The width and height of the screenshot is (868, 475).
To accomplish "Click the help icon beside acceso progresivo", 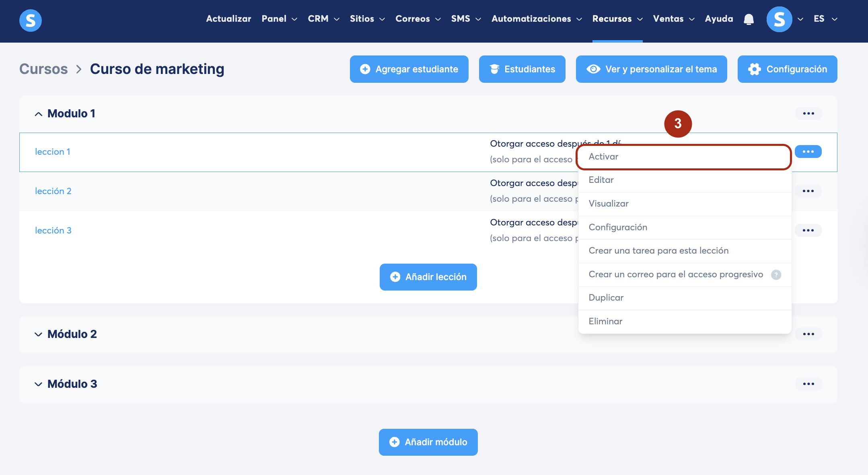I will coord(776,274).
